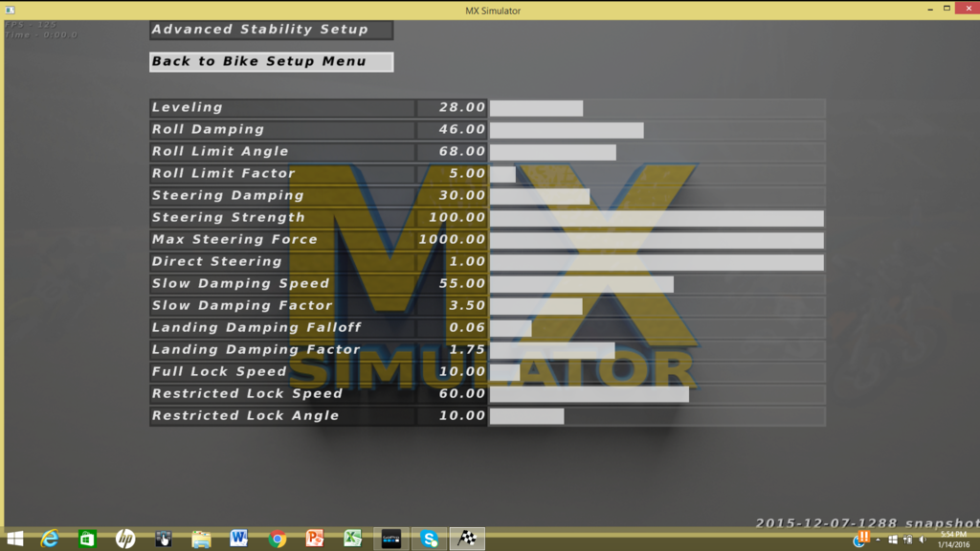This screenshot has width=980, height=551.
Task: Open File Explorer from the taskbar
Action: pyautogui.click(x=201, y=539)
